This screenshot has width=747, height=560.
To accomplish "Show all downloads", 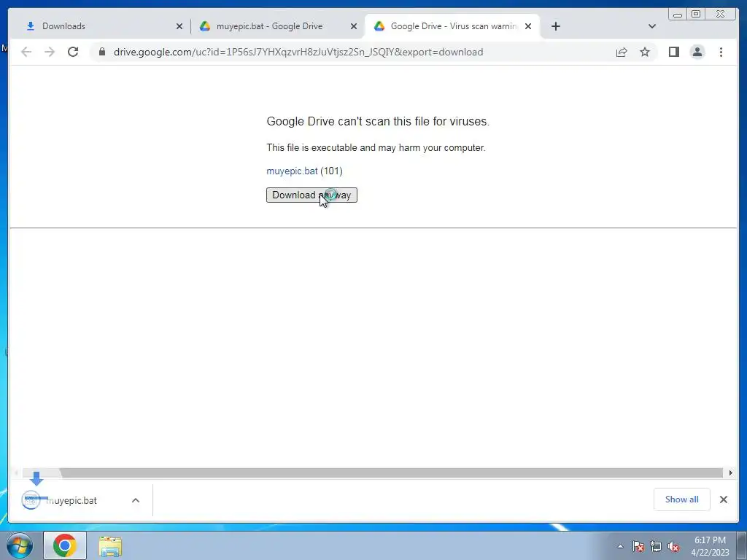I will pyautogui.click(x=682, y=499).
